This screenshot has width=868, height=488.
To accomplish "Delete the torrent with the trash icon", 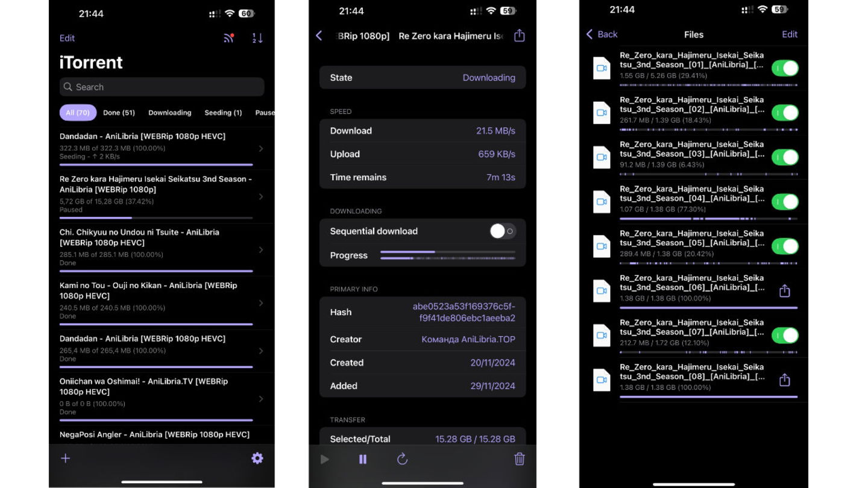I will (520, 459).
